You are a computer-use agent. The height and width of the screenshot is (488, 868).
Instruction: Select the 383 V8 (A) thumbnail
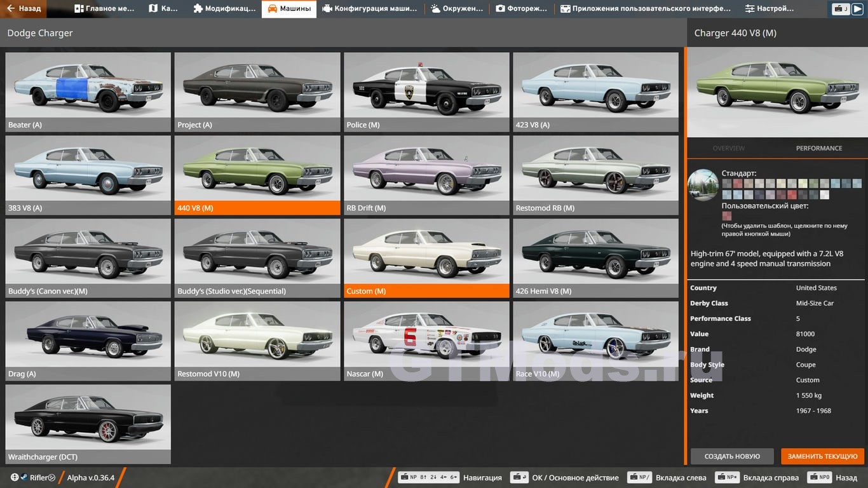[x=88, y=175]
